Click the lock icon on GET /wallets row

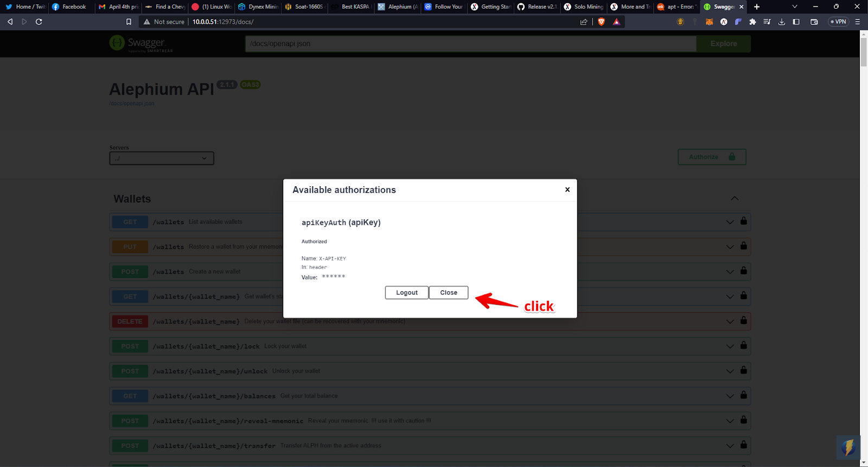744,220
